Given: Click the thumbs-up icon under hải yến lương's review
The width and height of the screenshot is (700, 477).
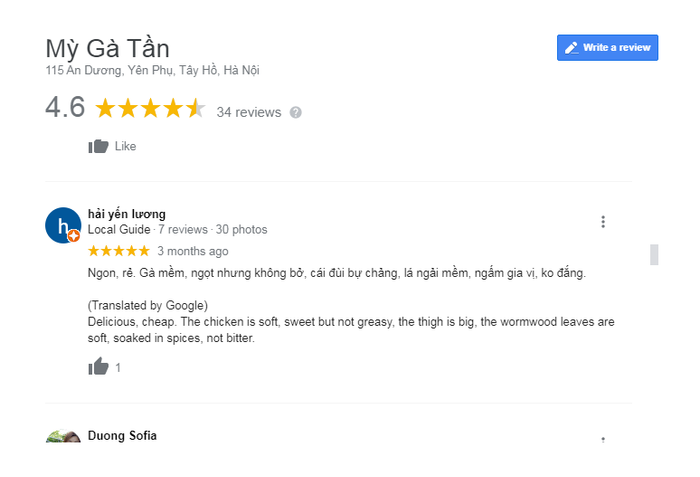Looking at the screenshot, I should (x=98, y=367).
